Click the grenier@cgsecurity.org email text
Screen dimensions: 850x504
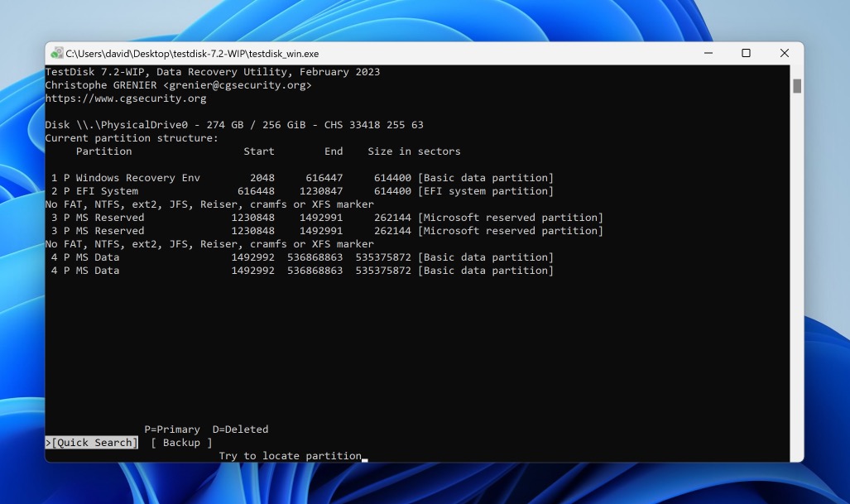tap(238, 85)
